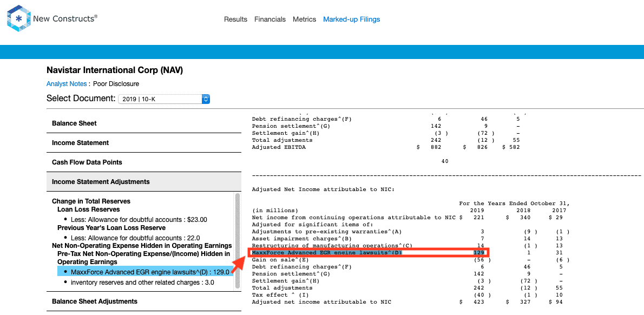Click the Net income from continuing operations row
The width and height of the screenshot is (644, 315).
click(407, 217)
